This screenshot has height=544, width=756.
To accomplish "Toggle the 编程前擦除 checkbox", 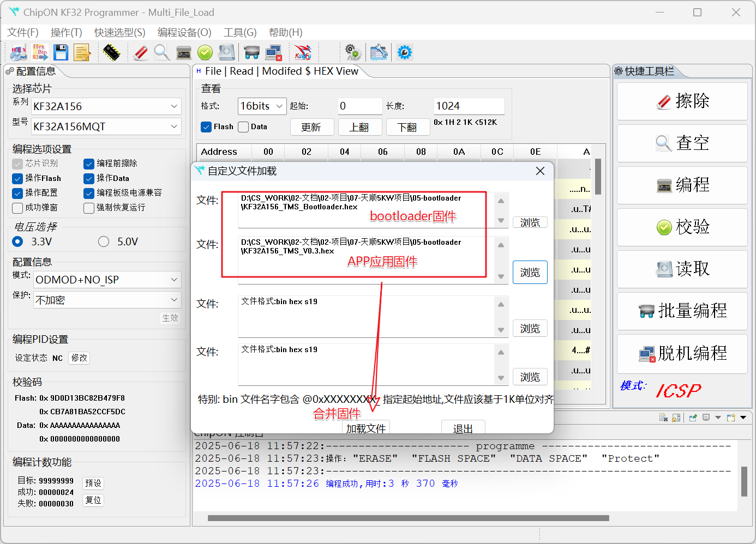I will pyautogui.click(x=89, y=164).
